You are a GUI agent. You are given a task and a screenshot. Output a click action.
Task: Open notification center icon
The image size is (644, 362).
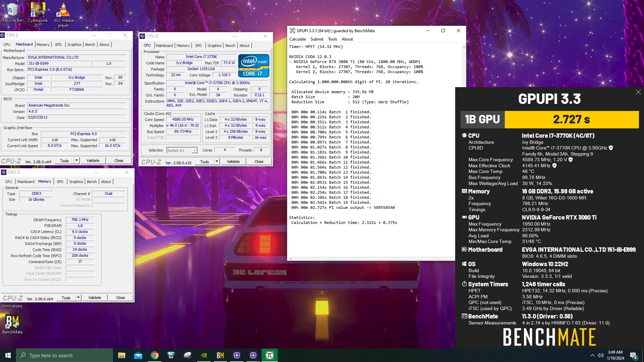click(x=634, y=355)
